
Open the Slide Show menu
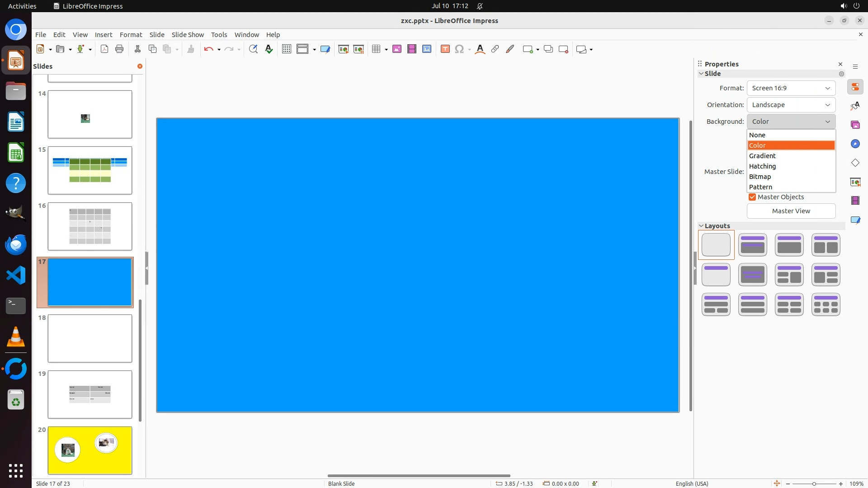[x=188, y=35]
